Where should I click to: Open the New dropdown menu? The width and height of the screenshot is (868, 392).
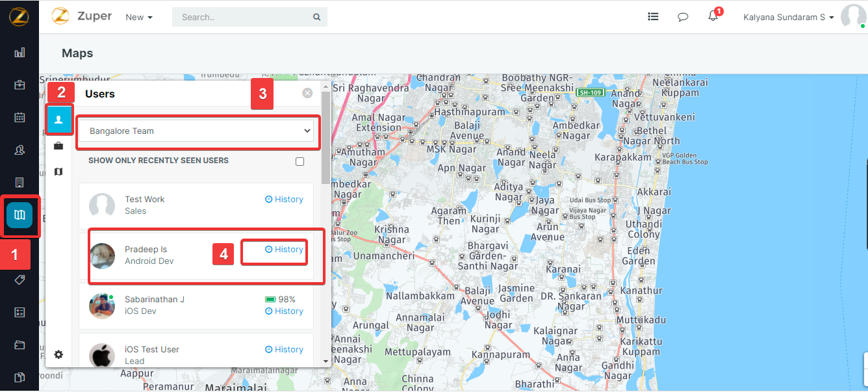tap(139, 18)
